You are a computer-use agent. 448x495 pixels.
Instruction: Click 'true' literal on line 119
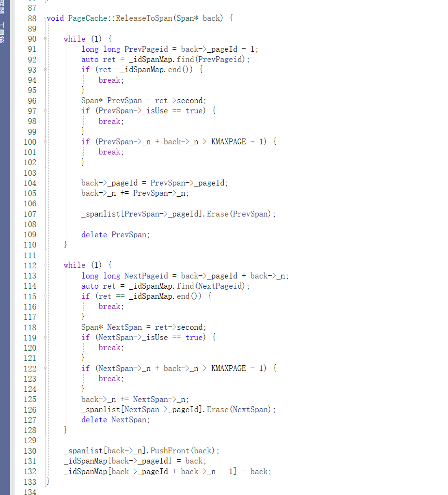(x=194, y=338)
